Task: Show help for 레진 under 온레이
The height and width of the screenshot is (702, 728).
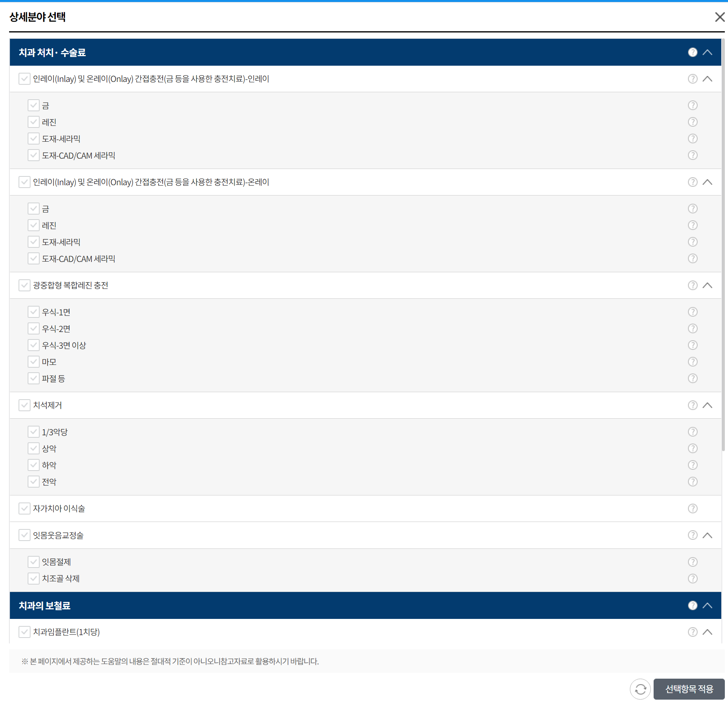Action: (692, 225)
